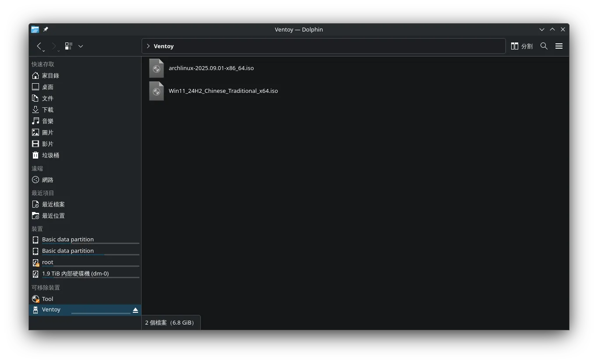The width and height of the screenshot is (598, 364).
Task: Select the Win11 ISO file icon
Action: click(156, 91)
